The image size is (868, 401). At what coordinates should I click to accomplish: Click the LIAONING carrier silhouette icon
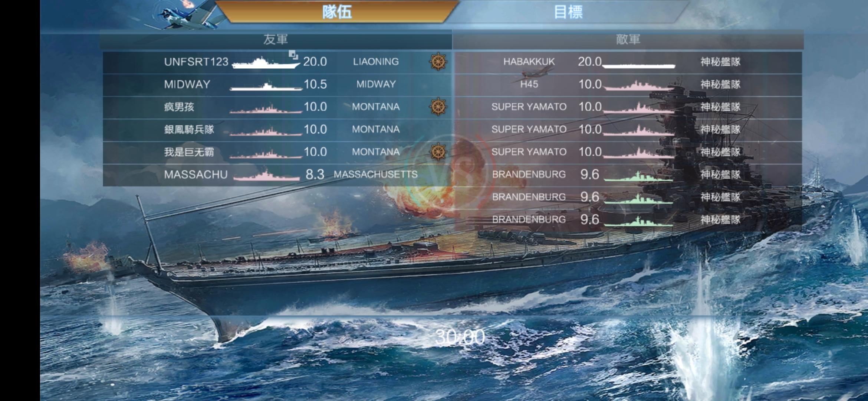266,63
